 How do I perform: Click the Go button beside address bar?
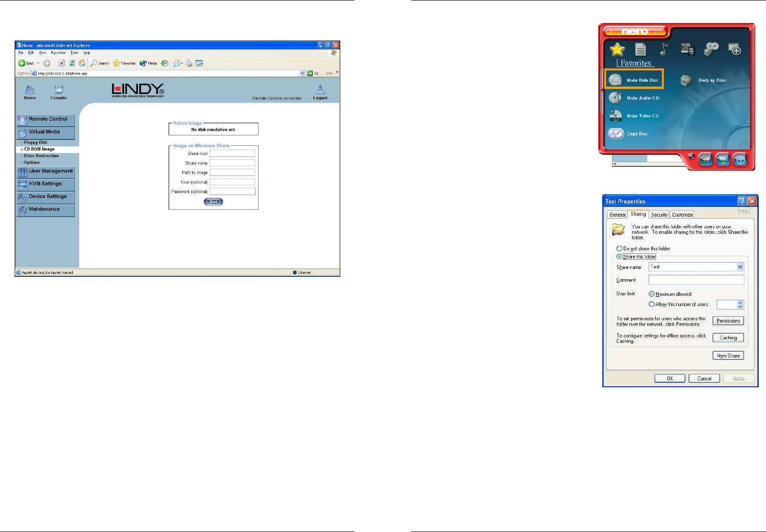(x=313, y=73)
